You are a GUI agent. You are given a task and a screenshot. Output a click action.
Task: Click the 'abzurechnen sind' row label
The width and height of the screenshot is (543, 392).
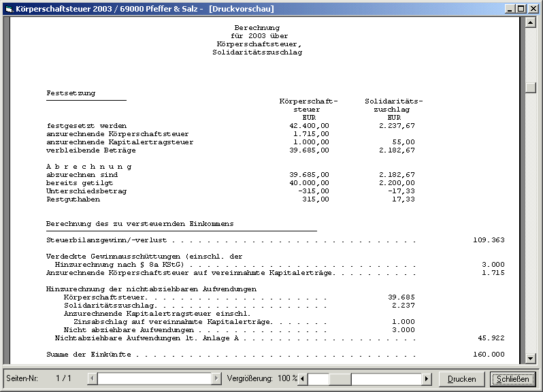point(82,175)
